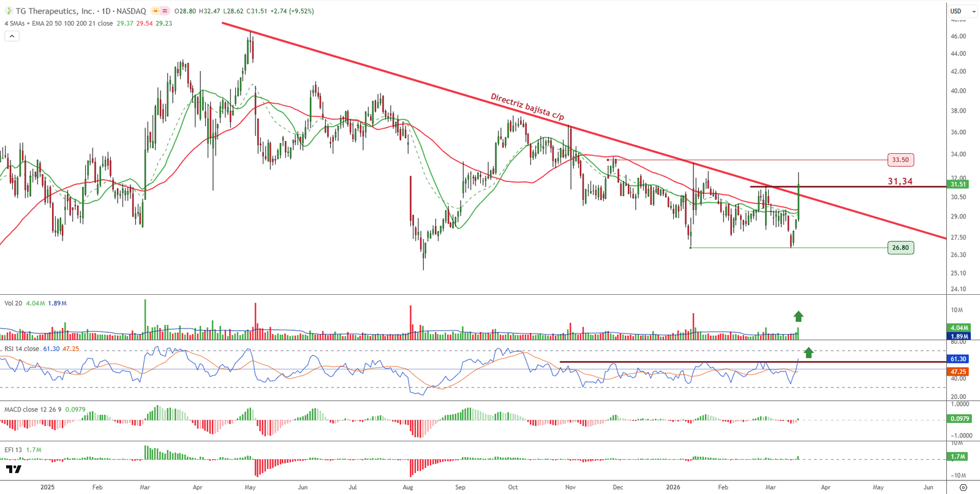Viewport: 980px width, 494px height.
Task: Click the 33.50 red resistance price label
Action: [900, 160]
